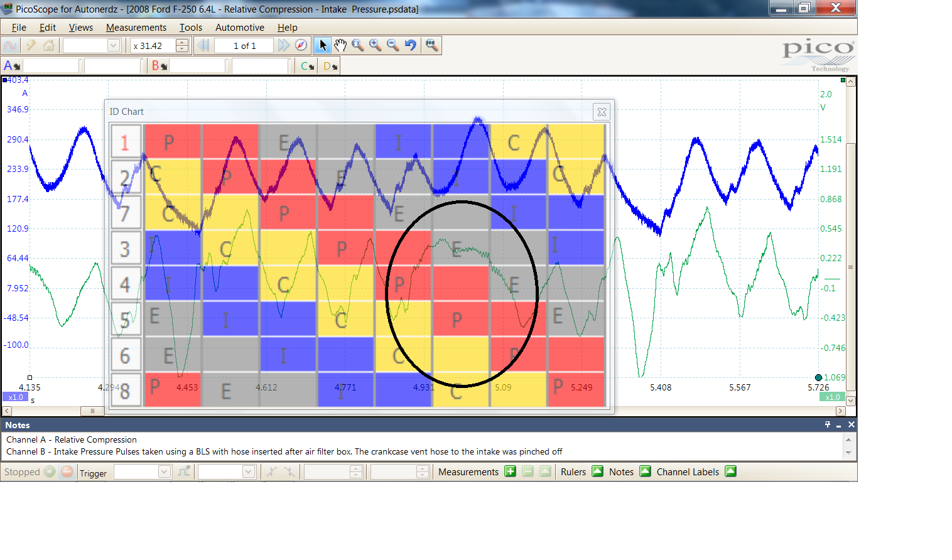Zoom to full view (100%)
This screenshot has width=952, height=560.
pos(432,45)
